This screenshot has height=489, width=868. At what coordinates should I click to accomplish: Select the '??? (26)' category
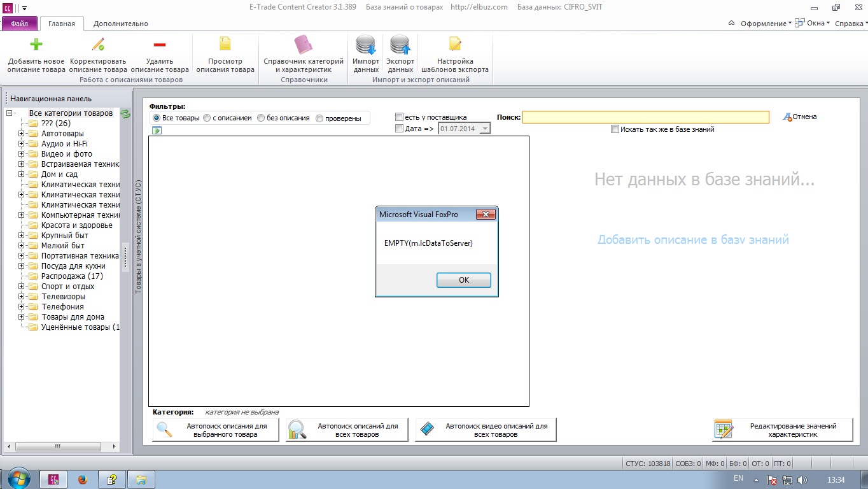tap(56, 124)
